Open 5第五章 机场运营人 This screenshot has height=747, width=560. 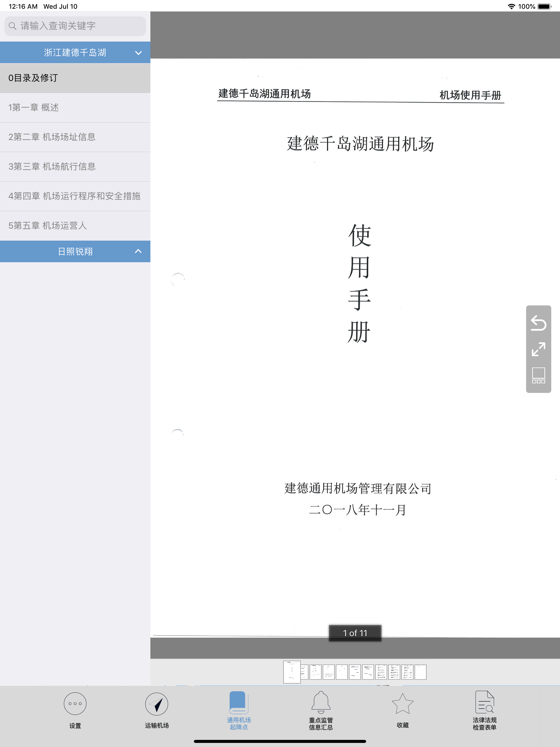click(x=75, y=226)
